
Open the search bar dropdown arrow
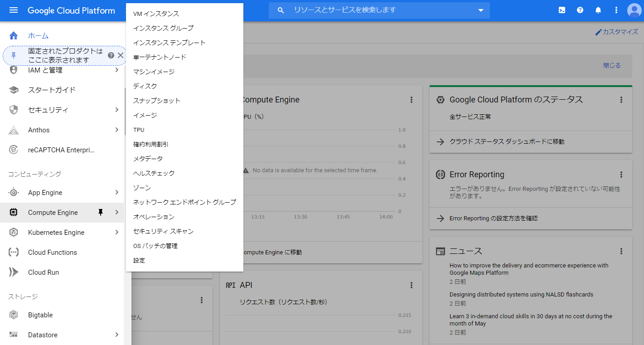point(481,10)
